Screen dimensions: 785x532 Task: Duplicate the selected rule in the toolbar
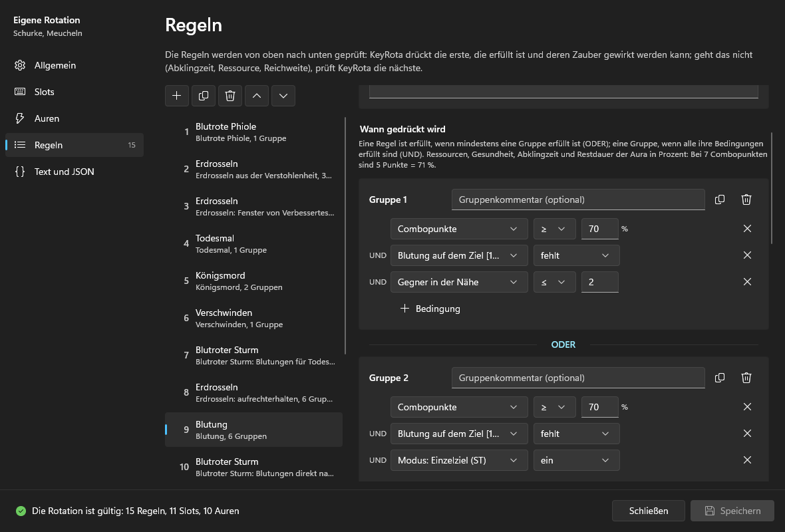point(204,96)
